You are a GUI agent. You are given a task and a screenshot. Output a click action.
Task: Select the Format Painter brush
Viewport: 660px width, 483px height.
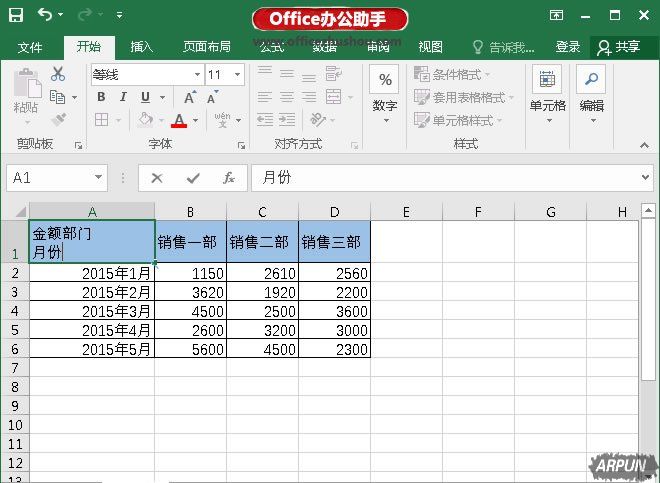click(59, 120)
